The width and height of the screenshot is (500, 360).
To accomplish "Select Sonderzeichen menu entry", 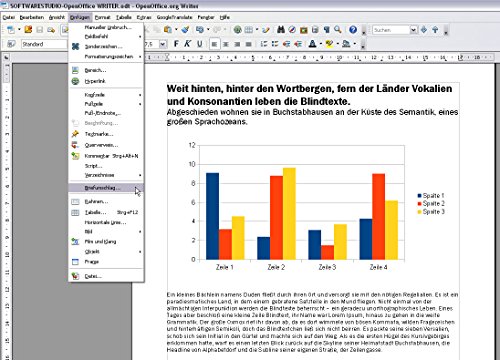I will (107, 46).
